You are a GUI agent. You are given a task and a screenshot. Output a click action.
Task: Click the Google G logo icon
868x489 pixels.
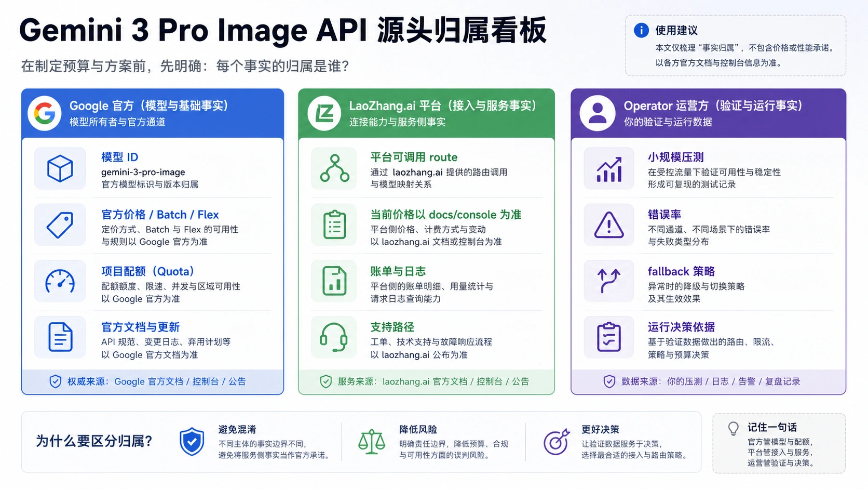(45, 113)
